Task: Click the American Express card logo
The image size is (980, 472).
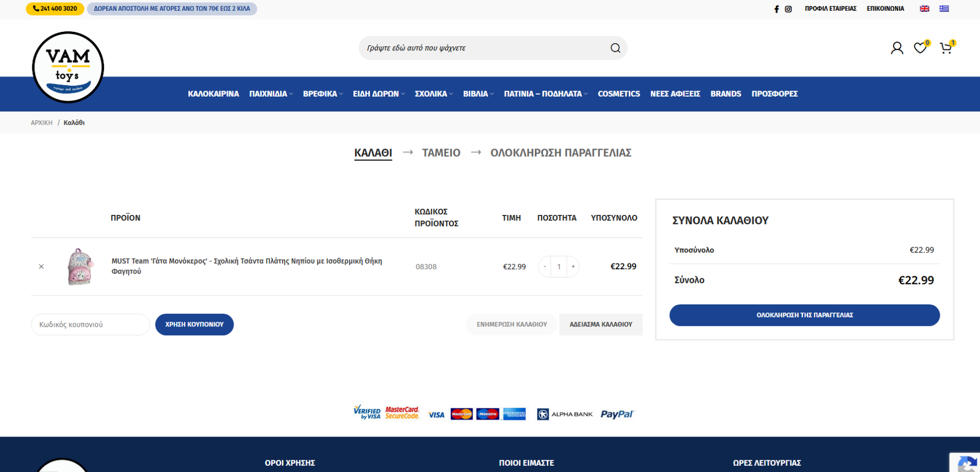Action: tap(514, 414)
